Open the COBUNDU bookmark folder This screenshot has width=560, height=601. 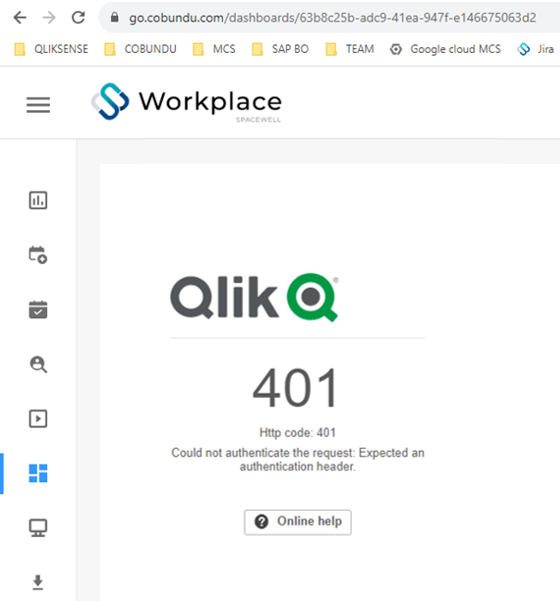(x=140, y=49)
